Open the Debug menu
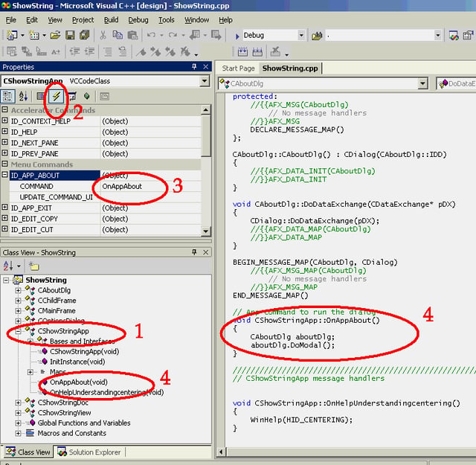Viewport: 476px width, 465px height. [x=138, y=20]
